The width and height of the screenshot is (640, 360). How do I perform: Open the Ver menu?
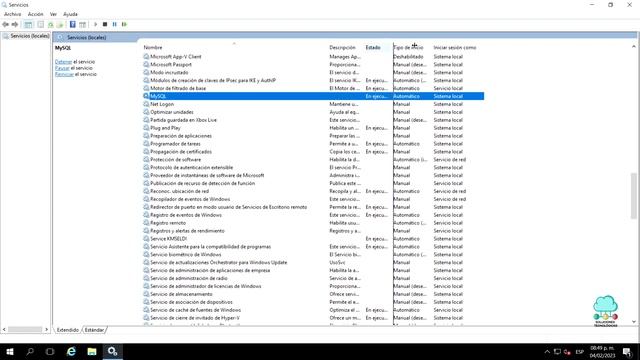click(53, 14)
